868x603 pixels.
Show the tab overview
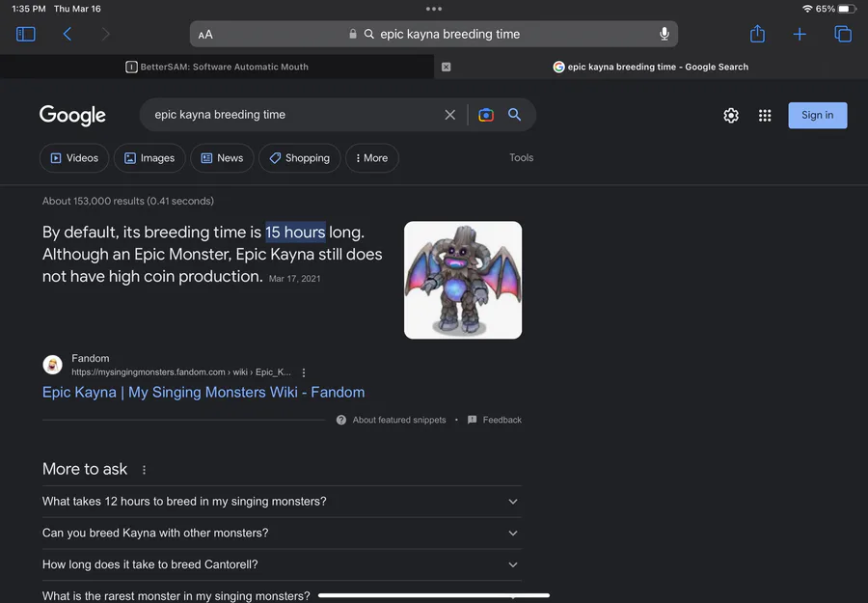[843, 35]
